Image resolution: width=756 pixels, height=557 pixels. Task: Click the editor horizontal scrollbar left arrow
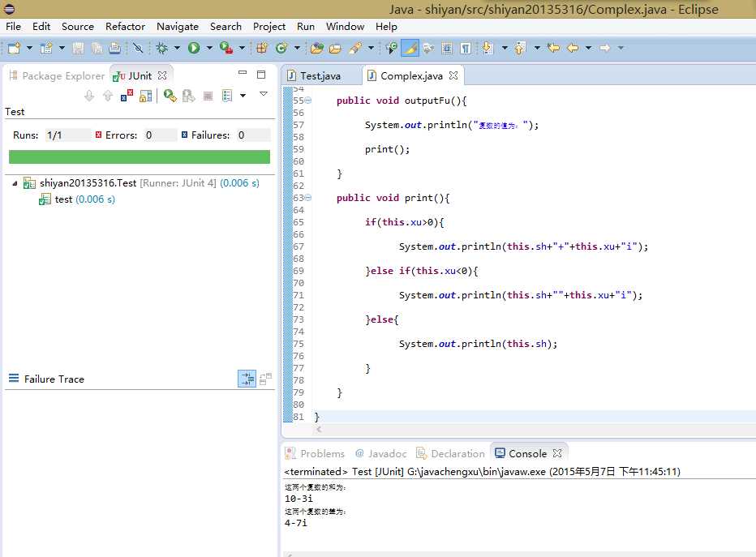(x=319, y=430)
